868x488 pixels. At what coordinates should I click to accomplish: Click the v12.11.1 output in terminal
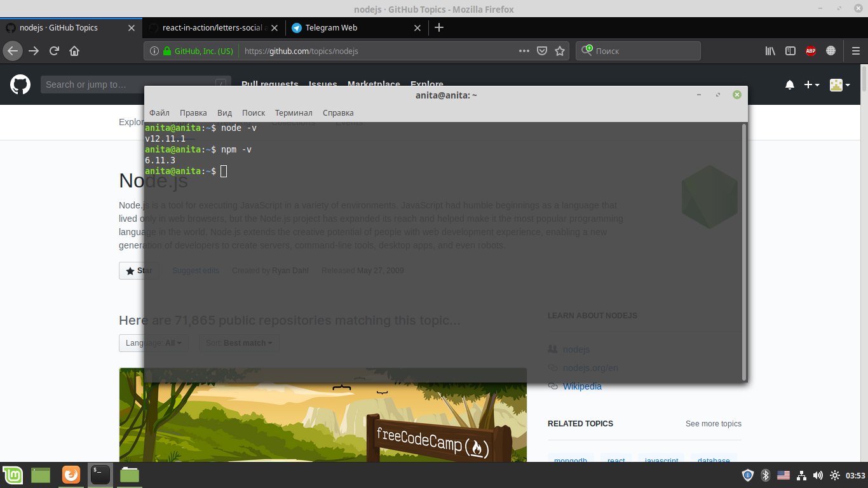click(165, 139)
